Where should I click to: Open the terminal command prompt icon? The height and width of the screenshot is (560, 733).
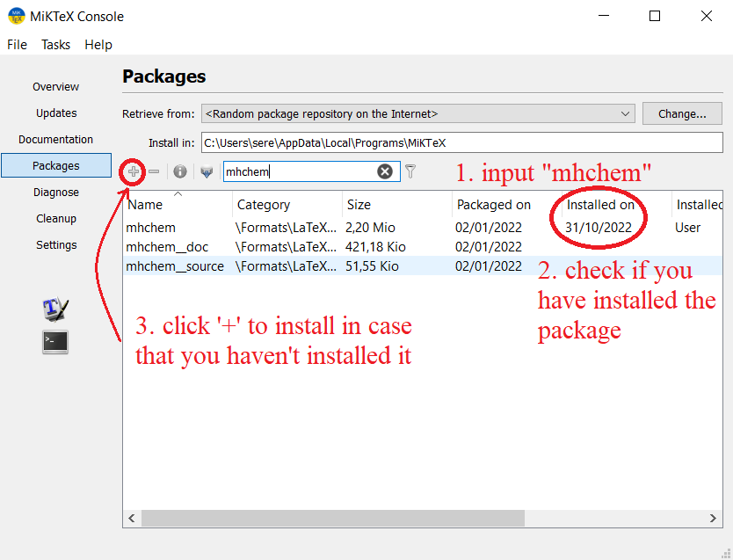[54, 342]
